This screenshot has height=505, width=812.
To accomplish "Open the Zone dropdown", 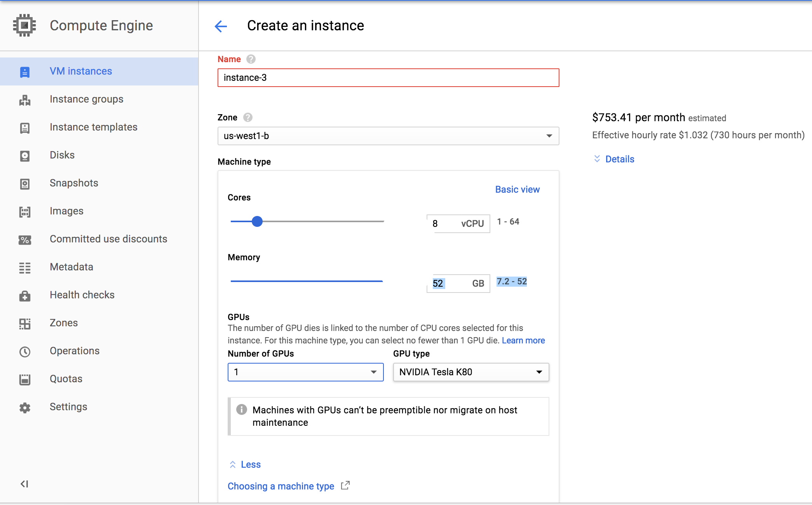I will point(388,136).
